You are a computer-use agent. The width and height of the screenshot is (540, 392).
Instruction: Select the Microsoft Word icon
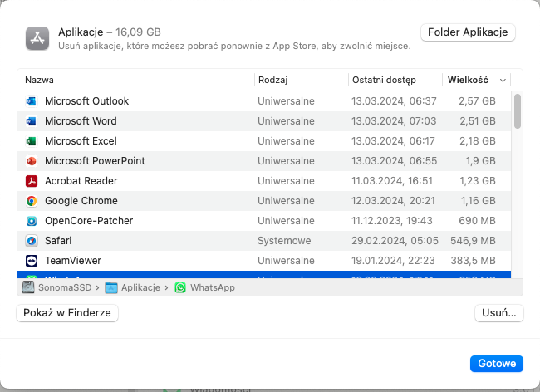(32, 121)
